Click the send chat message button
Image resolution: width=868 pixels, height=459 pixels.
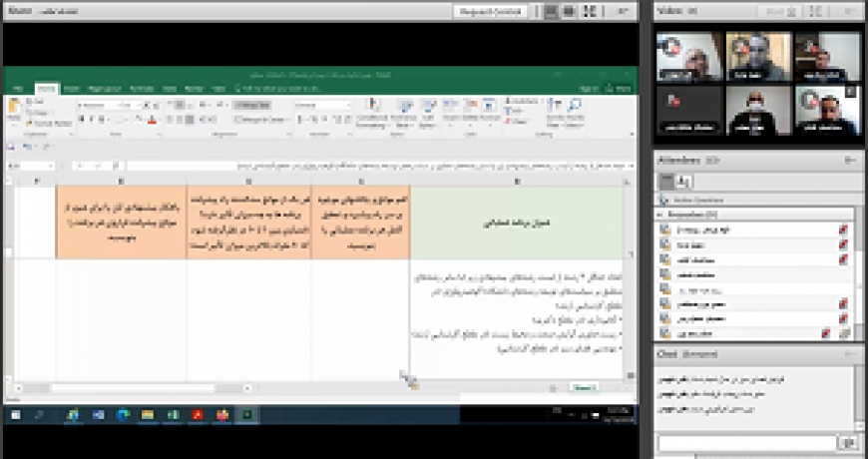coord(848,442)
